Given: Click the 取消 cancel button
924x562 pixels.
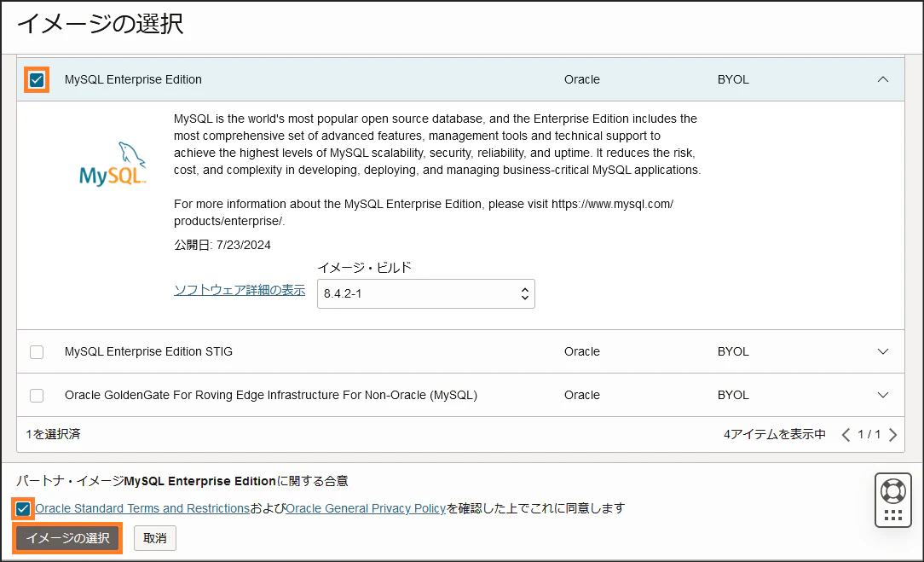Looking at the screenshot, I should 155,538.
